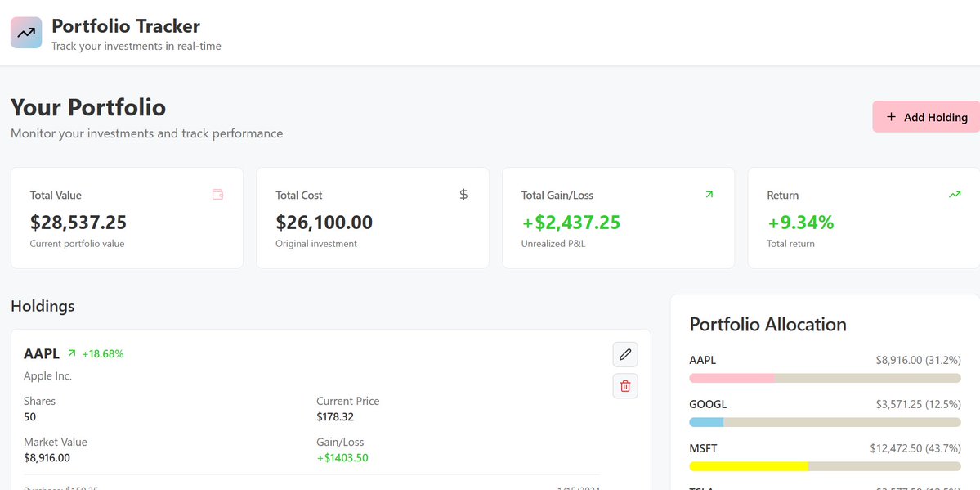Click the GOOGL blue allocation bar

[x=706, y=422]
